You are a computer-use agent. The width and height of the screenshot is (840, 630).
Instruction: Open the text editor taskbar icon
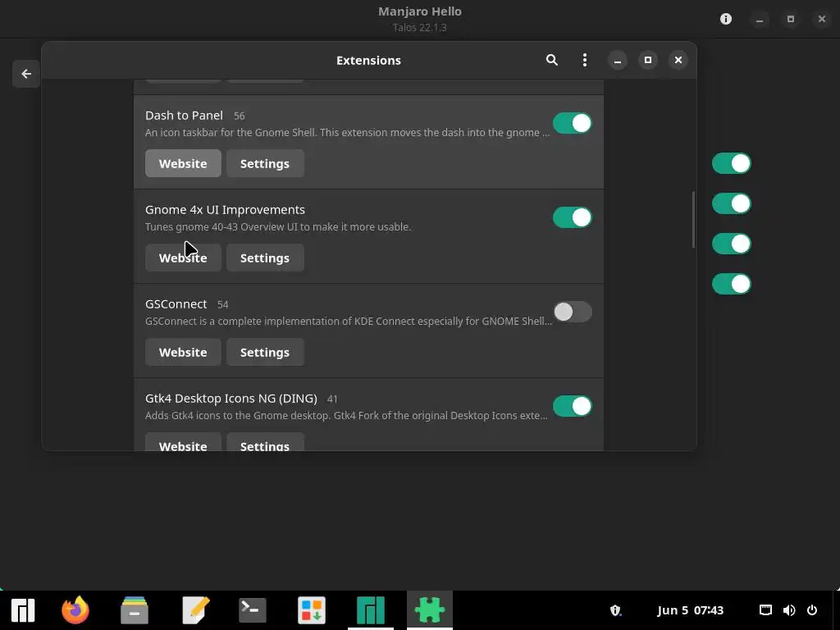(x=195, y=610)
